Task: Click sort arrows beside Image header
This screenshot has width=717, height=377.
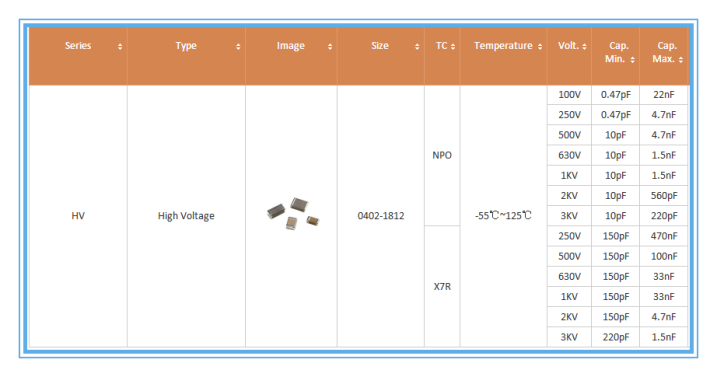Action: [330, 47]
